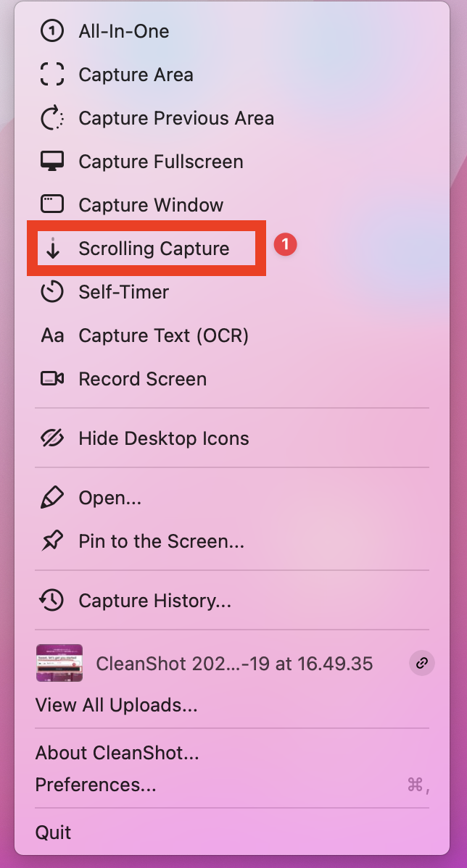Open About CleanShot
Viewport: 467px width, 868px height.
click(x=117, y=753)
